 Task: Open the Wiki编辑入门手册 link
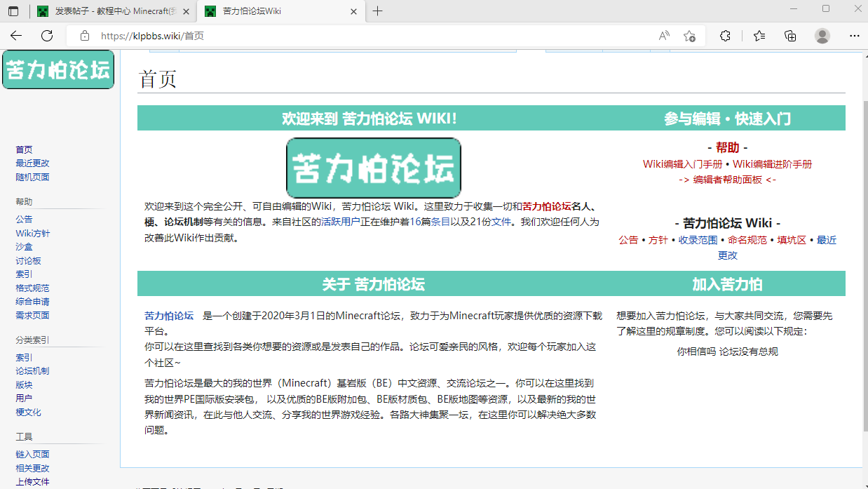[x=683, y=164]
